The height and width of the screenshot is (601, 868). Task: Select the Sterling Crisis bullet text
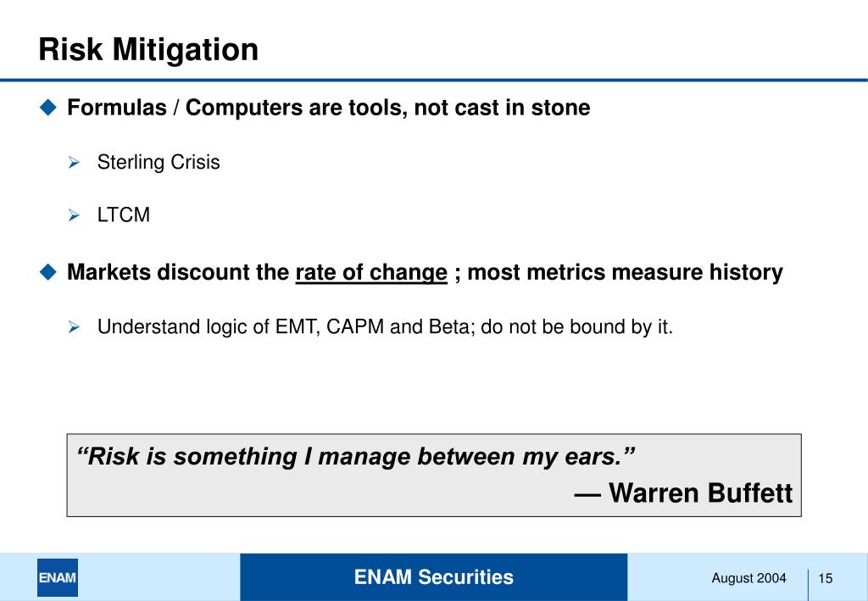point(159,162)
